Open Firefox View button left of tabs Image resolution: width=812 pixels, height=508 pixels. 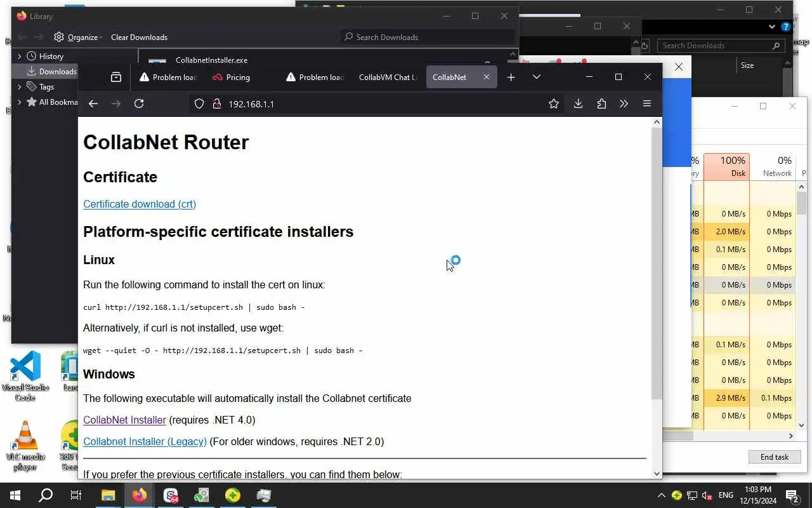115,77
